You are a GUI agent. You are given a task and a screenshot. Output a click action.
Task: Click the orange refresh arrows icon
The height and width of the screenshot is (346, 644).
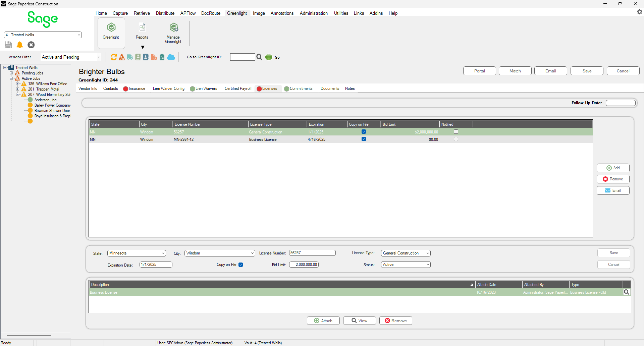(x=114, y=57)
